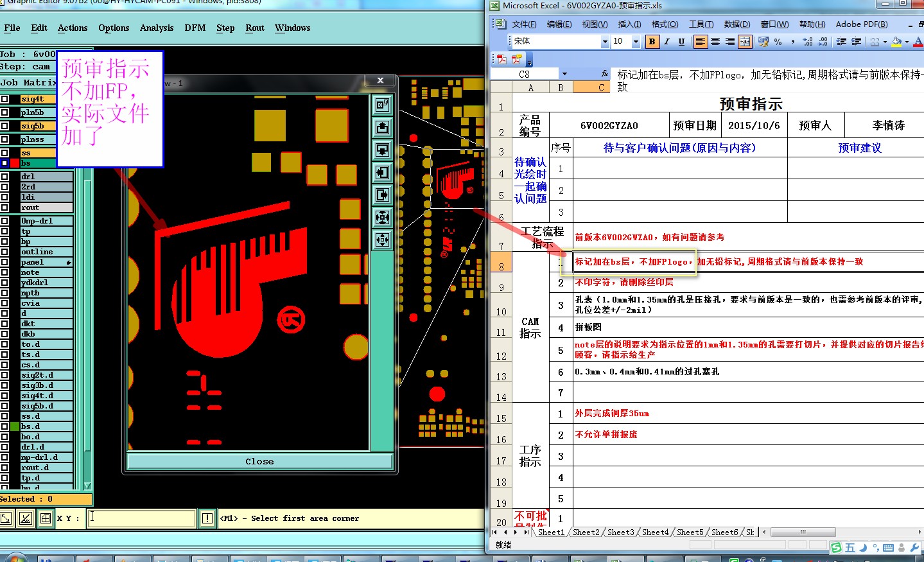Select the panel layer row
The image size is (924, 562).
point(46,262)
